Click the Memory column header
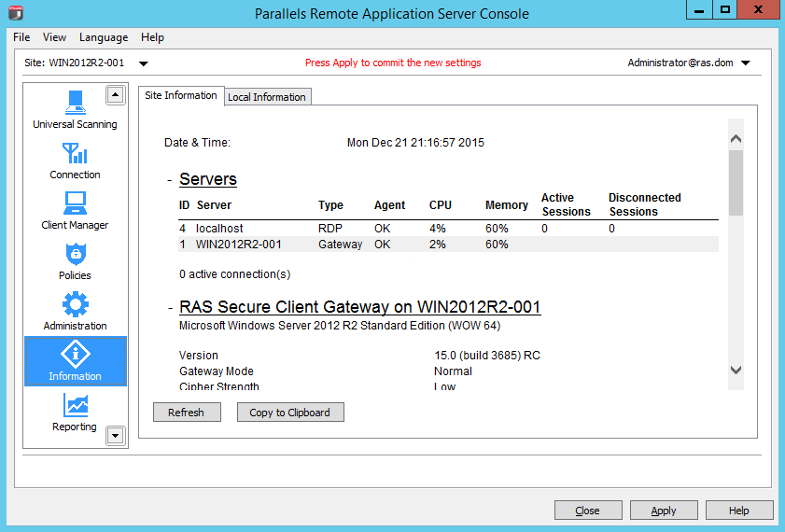 coord(507,205)
